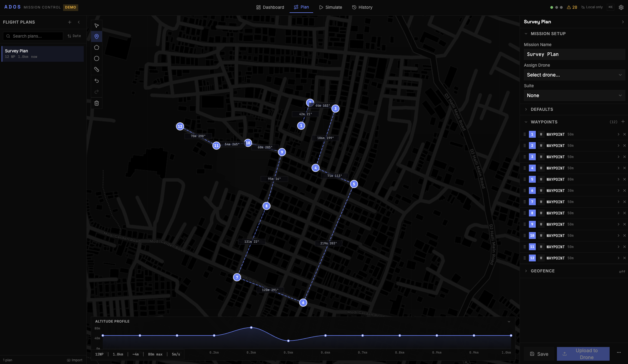Click the warnings indicator badge
The image size is (628, 364).
[x=572, y=7]
